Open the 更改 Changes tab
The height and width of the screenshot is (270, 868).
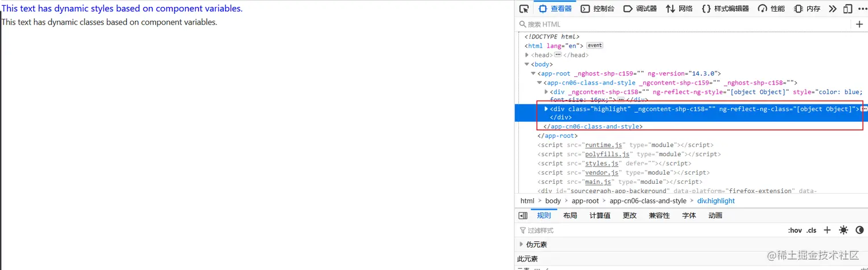(x=630, y=215)
